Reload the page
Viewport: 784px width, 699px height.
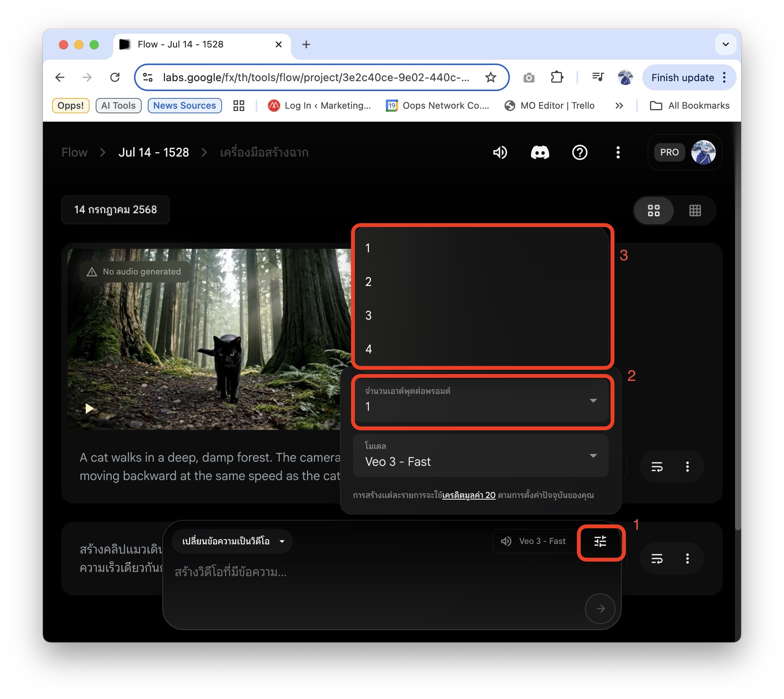pos(115,78)
